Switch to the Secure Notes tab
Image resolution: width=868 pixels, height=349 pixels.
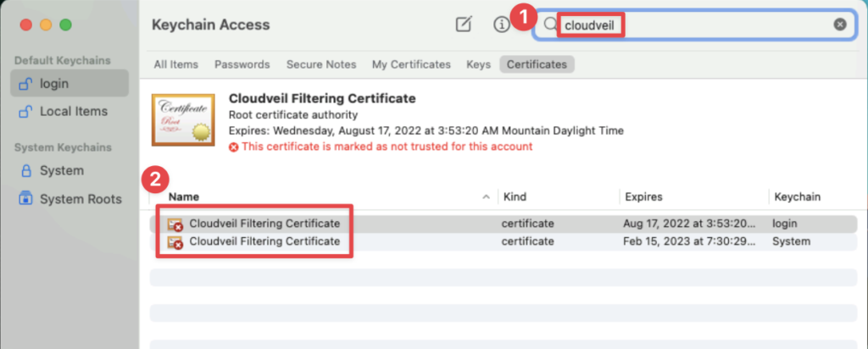(x=321, y=64)
